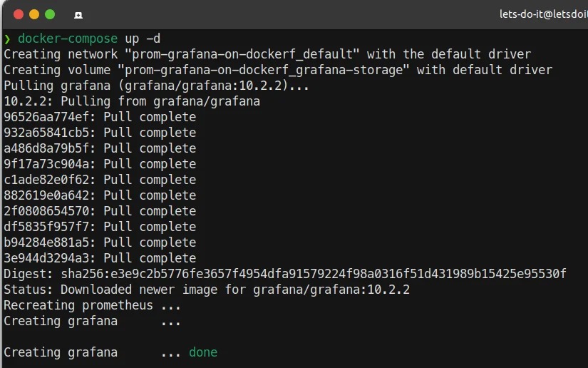Click the 'Status: Downloaded newer image' line
Screen dimensions: 588x368
coord(207,290)
